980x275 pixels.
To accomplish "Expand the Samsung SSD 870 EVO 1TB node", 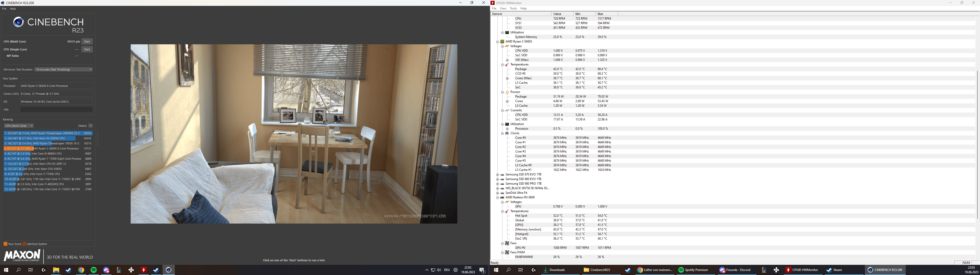I will (498, 175).
